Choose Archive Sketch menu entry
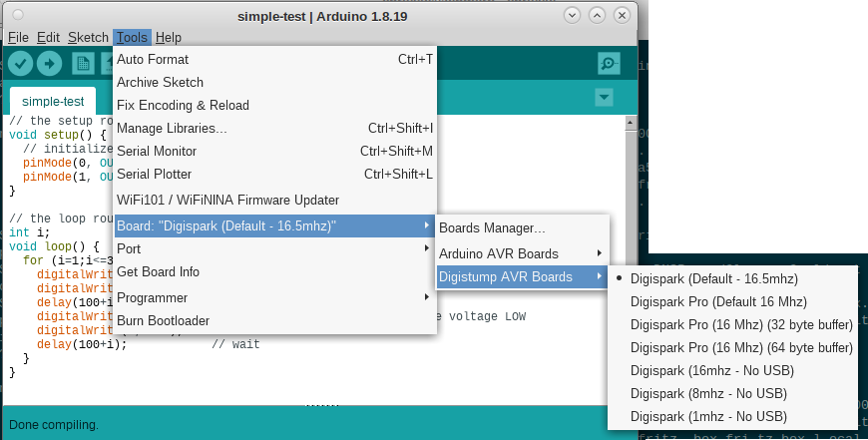 point(274,82)
